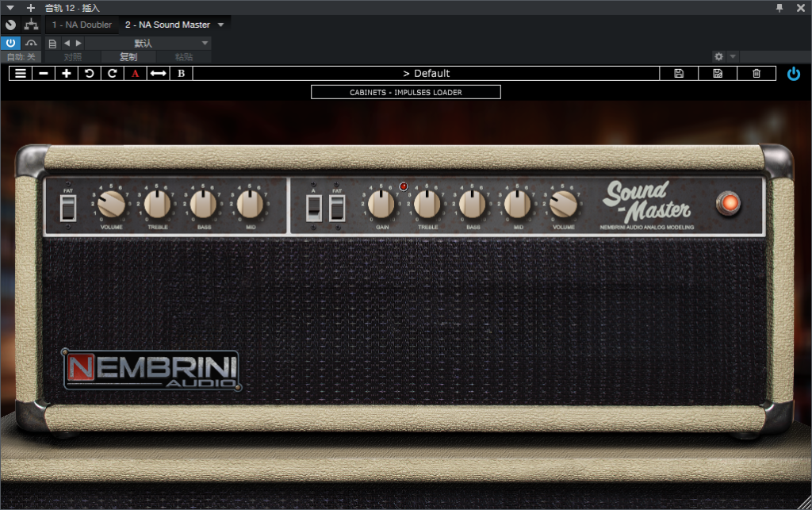Image resolution: width=812 pixels, height=510 pixels.
Task: Click the right channel TREBLE knob
Action: pos(427,204)
